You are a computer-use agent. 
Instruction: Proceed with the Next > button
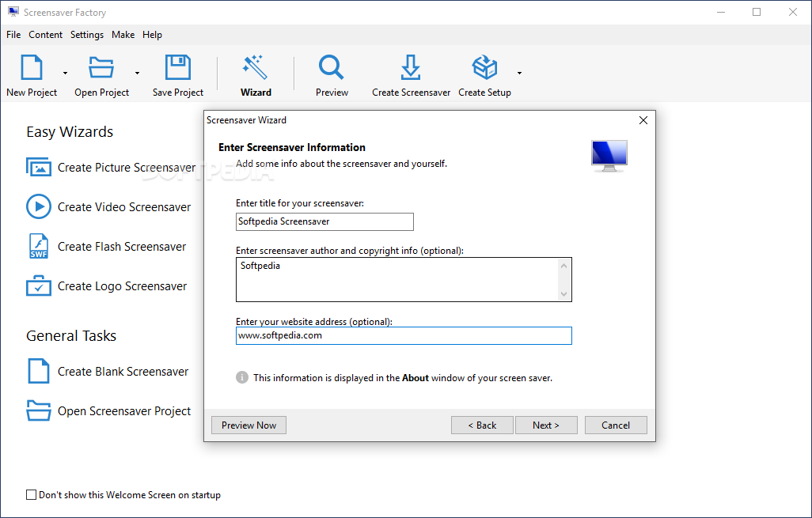click(546, 425)
